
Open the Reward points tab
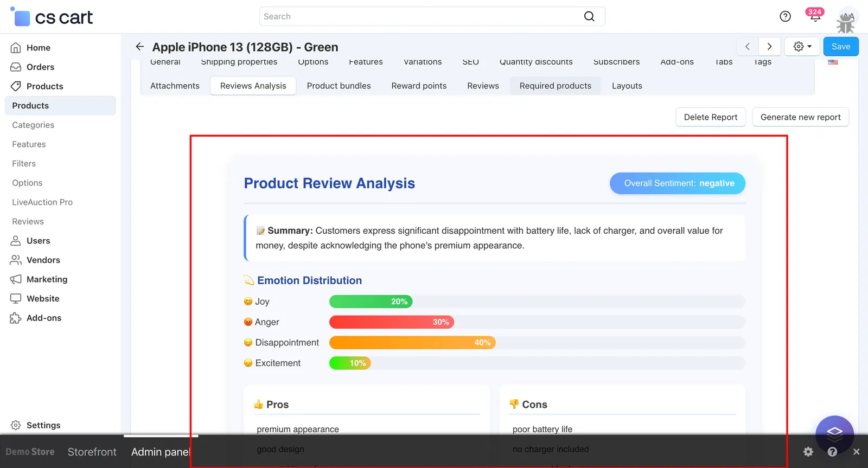[419, 86]
